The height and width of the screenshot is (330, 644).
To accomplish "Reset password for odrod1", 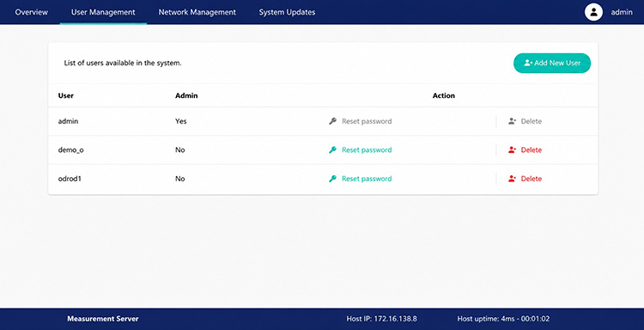I will click(x=367, y=179).
